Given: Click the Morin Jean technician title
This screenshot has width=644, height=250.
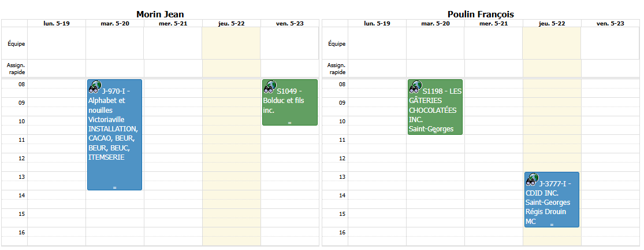Looking at the screenshot, I should click(160, 14).
